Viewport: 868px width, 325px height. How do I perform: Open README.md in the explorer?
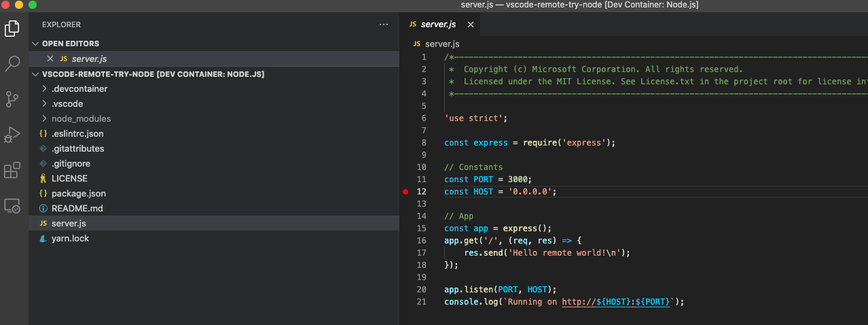(x=77, y=209)
